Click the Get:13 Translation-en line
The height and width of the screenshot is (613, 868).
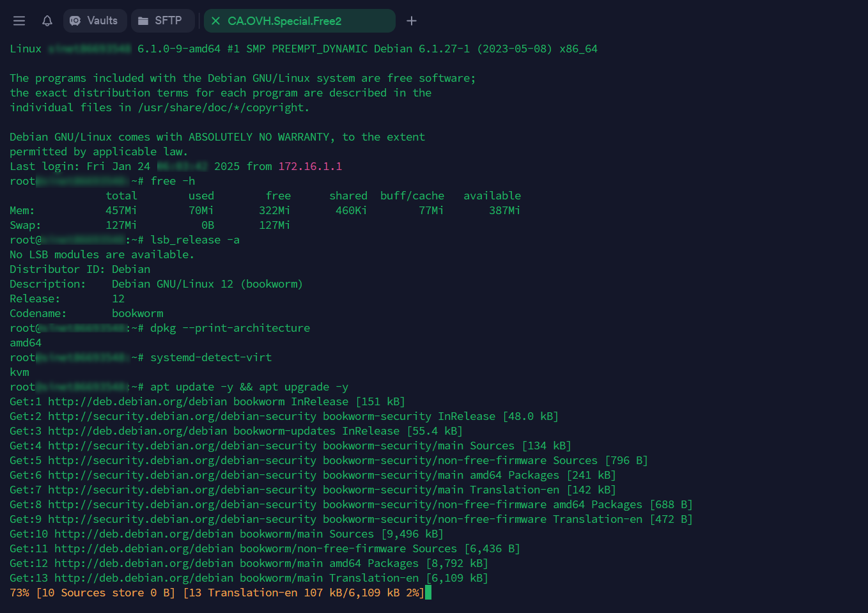[249, 578]
